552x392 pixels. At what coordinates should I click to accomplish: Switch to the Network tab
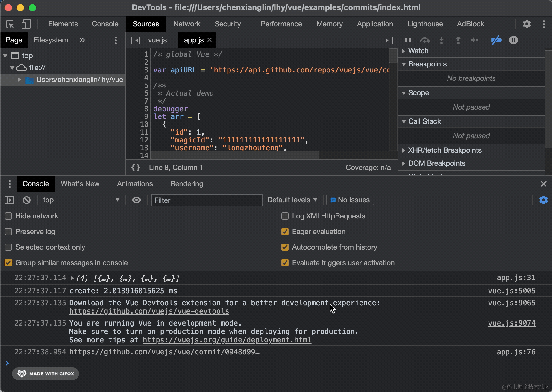point(187,24)
